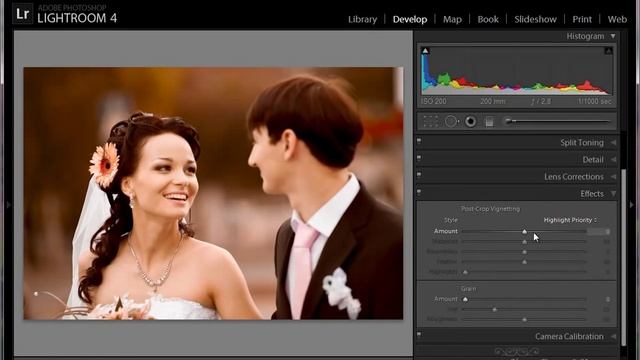Expand the Camera Calibration panel triangle
This screenshot has width=640, height=360.
coord(613,336)
